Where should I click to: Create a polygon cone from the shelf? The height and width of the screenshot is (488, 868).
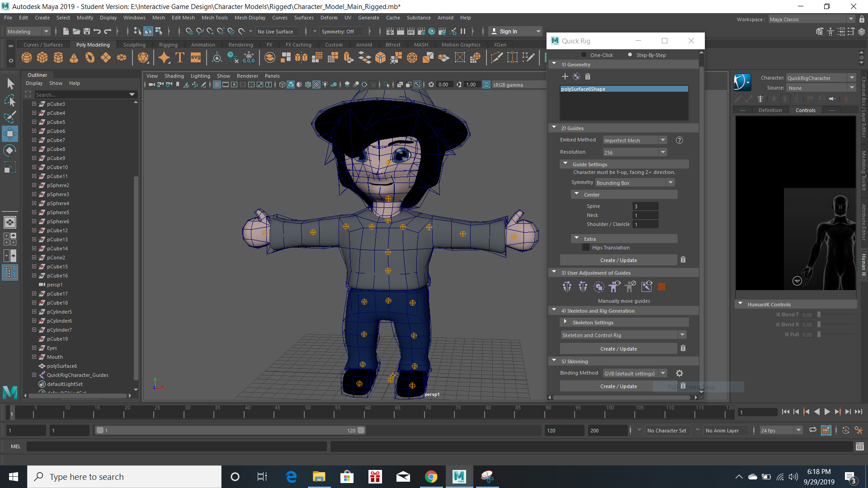point(74,58)
